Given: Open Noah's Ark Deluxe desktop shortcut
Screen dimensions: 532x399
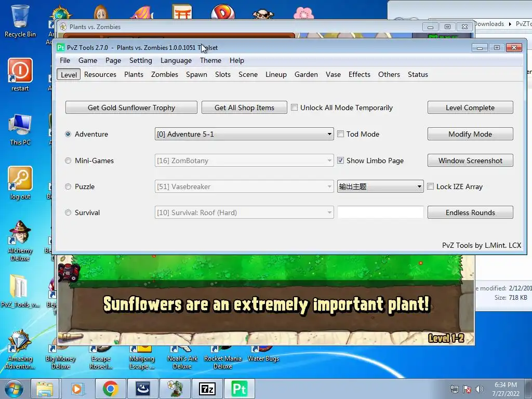Looking at the screenshot, I should point(182,357).
